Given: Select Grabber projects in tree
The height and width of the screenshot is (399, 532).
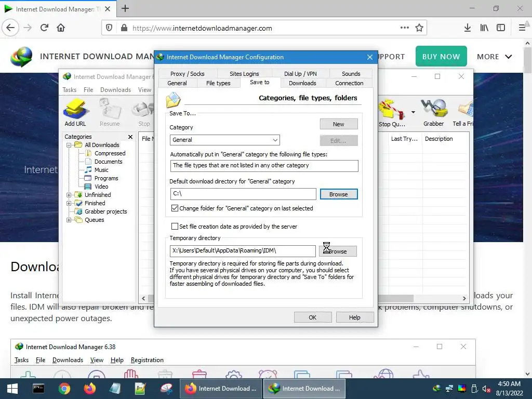Looking at the screenshot, I should [105, 212].
